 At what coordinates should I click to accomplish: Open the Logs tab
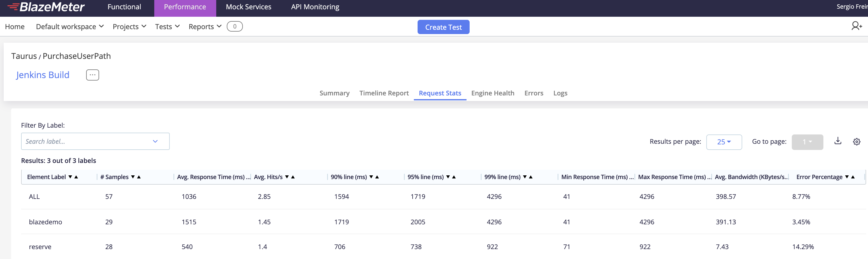[560, 93]
